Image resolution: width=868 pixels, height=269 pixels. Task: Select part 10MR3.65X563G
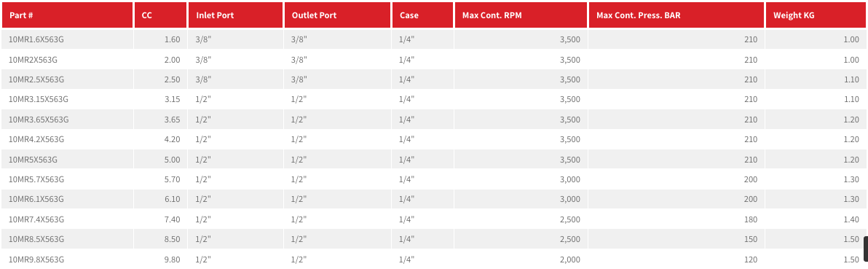39,120
